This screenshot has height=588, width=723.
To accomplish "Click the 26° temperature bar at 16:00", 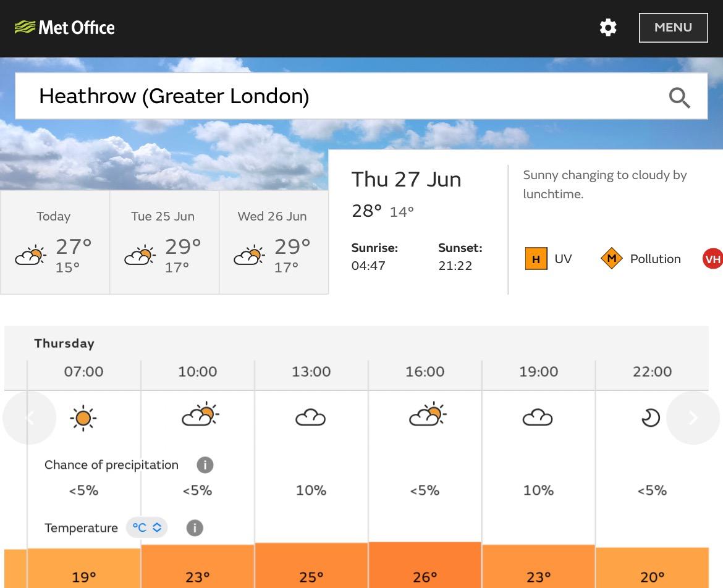I will pos(425,565).
